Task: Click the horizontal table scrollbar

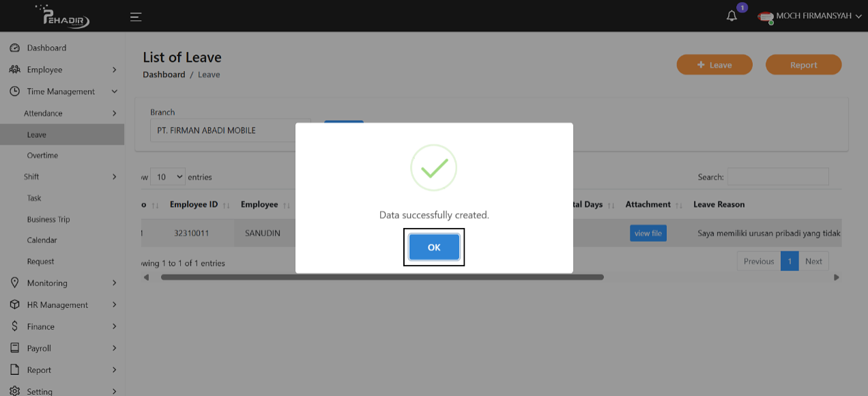Action: (382, 277)
